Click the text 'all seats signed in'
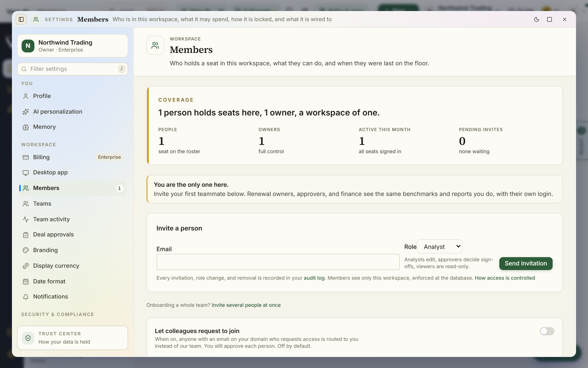The image size is (588, 368). click(380, 151)
